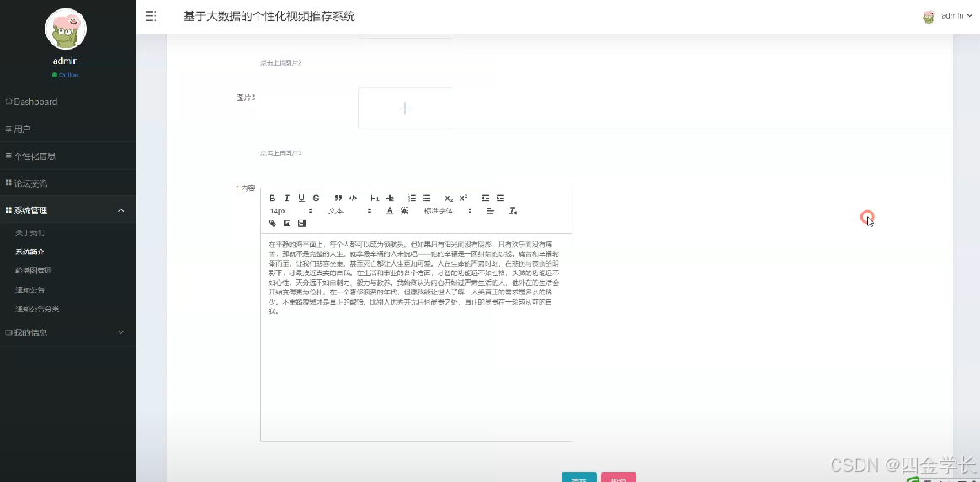This screenshot has height=482, width=980.
Task: Apply Heading 1 style
Action: (375, 198)
